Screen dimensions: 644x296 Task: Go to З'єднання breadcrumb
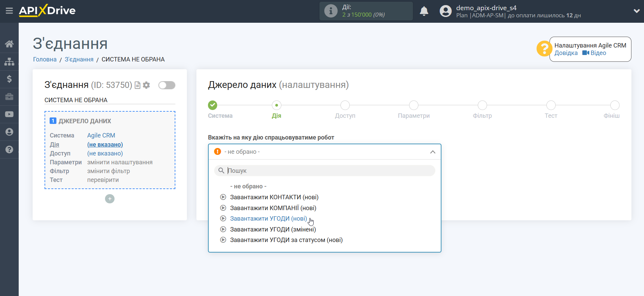(79, 59)
